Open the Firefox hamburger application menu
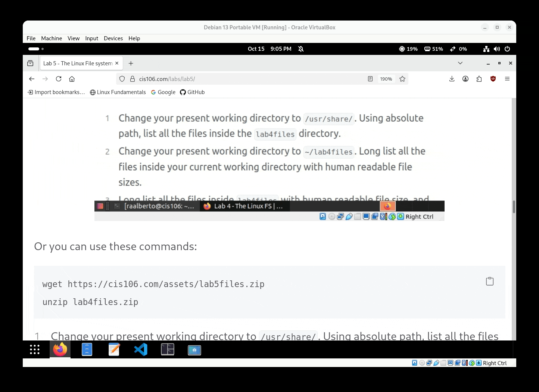The height and width of the screenshot is (392, 539). pyautogui.click(x=507, y=79)
